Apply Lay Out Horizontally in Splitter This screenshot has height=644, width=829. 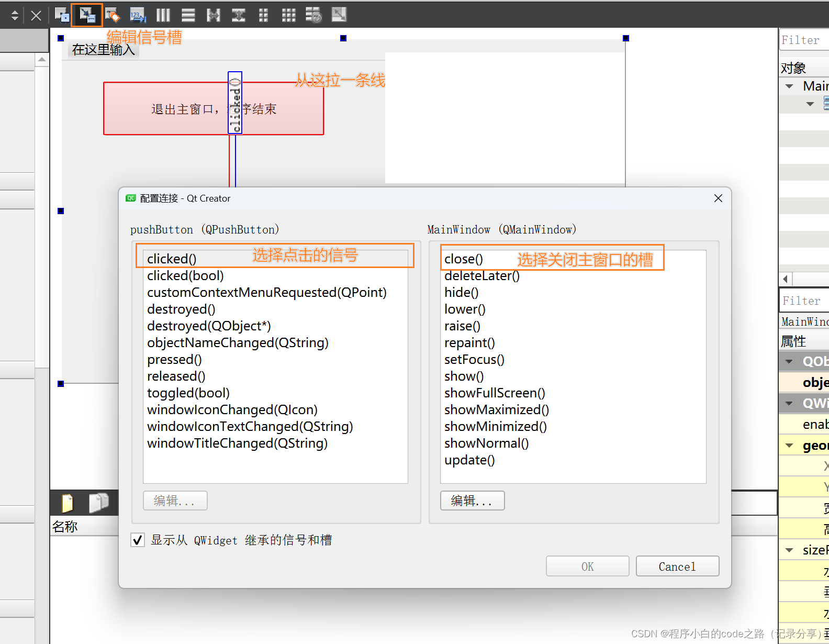[214, 15]
